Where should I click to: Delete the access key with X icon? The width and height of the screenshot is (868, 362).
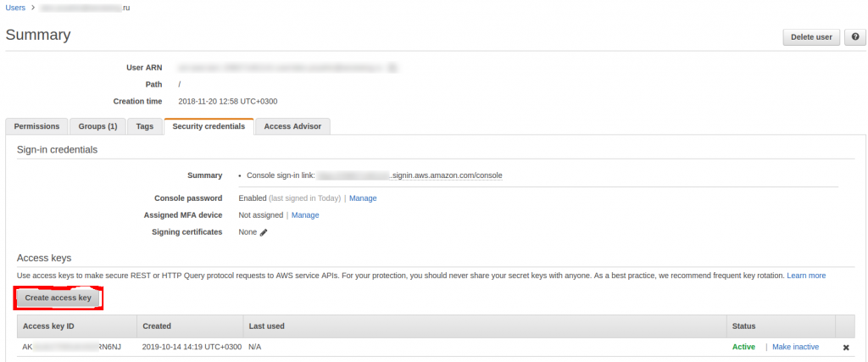pyautogui.click(x=846, y=348)
